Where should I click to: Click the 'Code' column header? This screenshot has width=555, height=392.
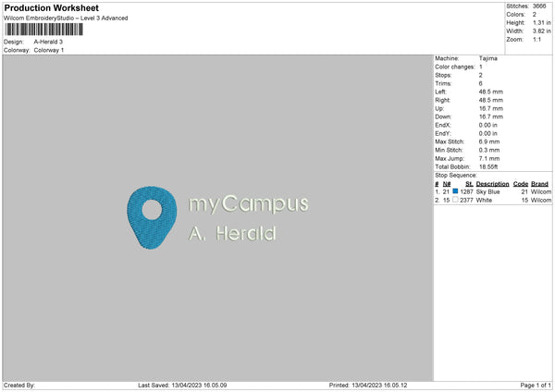click(x=521, y=184)
